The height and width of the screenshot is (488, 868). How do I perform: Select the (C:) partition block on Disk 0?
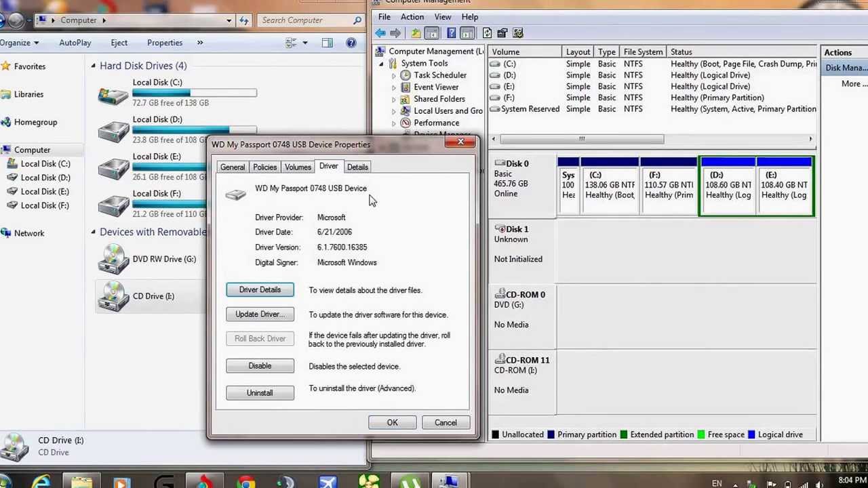609,187
